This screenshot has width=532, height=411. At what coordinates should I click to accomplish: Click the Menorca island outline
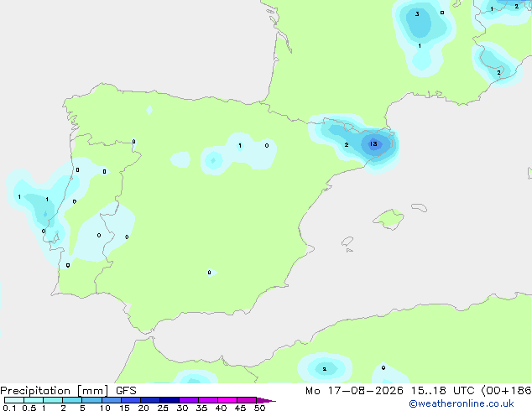(420, 207)
